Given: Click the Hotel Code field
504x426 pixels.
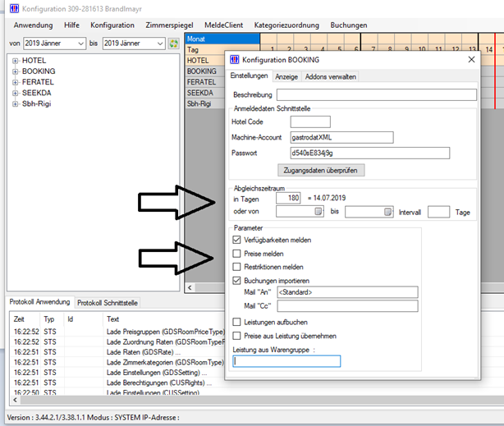Looking at the screenshot, I should coord(310,121).
